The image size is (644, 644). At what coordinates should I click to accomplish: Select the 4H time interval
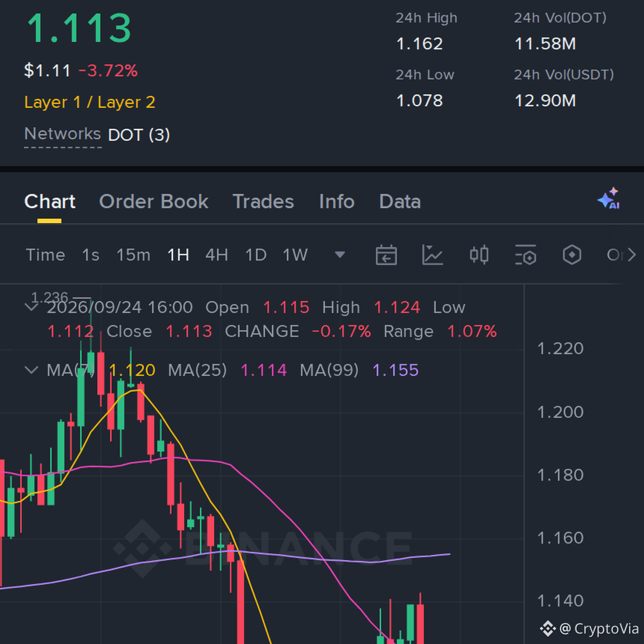tap(216, 255)
